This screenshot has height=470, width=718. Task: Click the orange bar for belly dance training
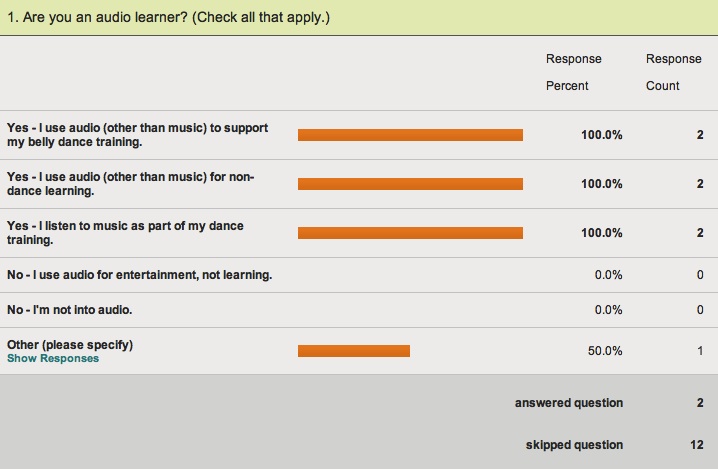tap(410, 135)
